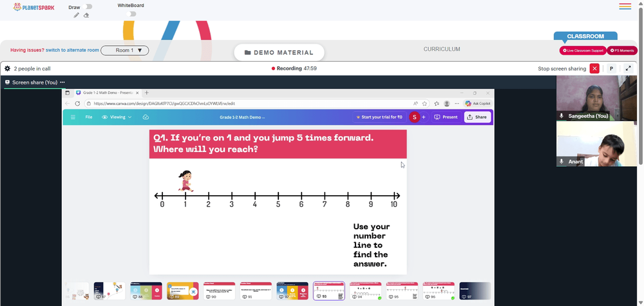The height and width of the screenshot is (306, 644).
Task: Select slide thumbnail 94
Action: coord(366,291)
